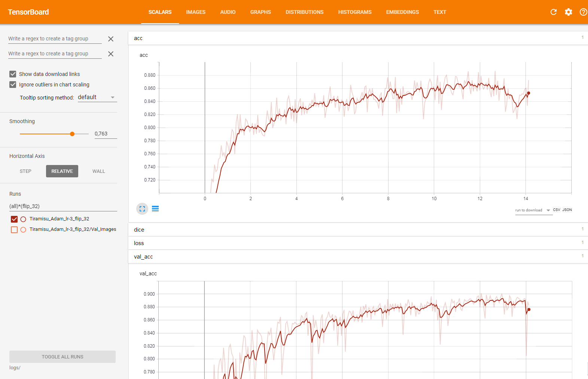Clear the second regex tag group field
Screen dimensions: 588x379
tap(111, 54)
